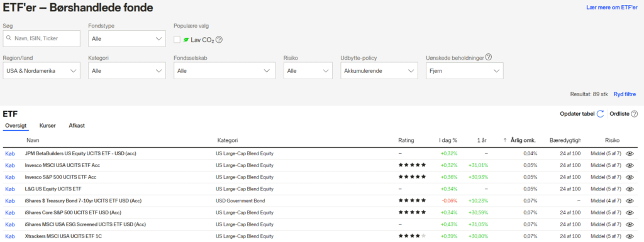
Task: Open the Fondsselskab dropdown
Action: (x=225, y=70)
